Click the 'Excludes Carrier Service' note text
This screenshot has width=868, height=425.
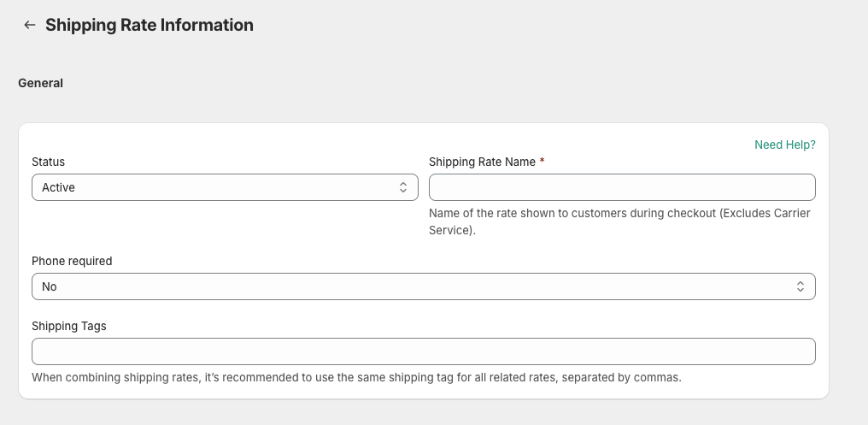619,221
